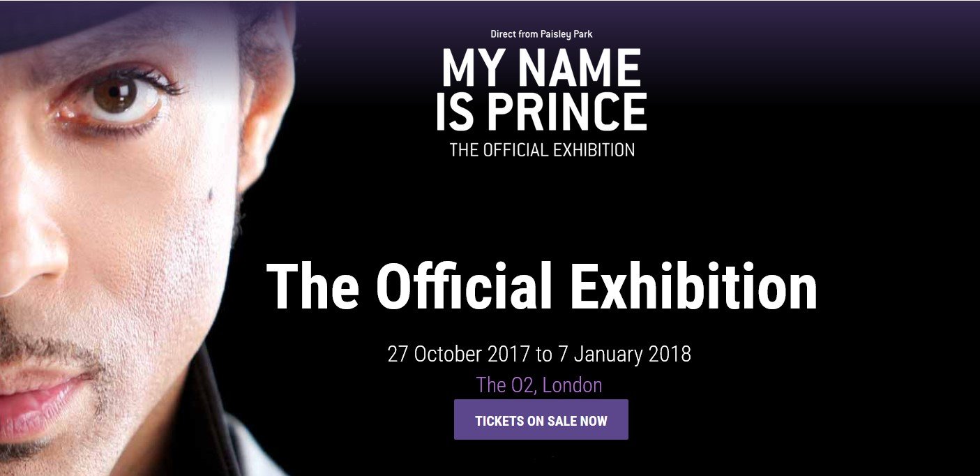Open The O2, London venue link
Viewport: 980px width, 476px height.
pos(539,385)
